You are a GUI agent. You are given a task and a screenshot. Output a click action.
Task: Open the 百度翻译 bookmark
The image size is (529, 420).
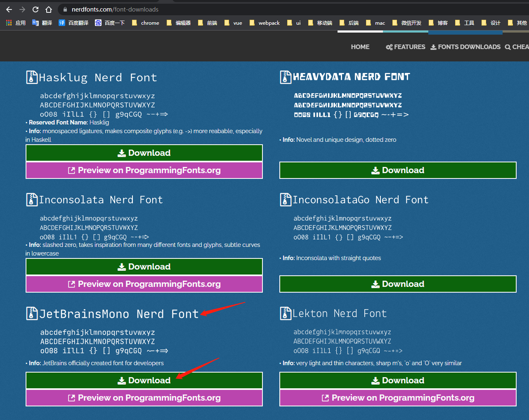coord(74,23)
